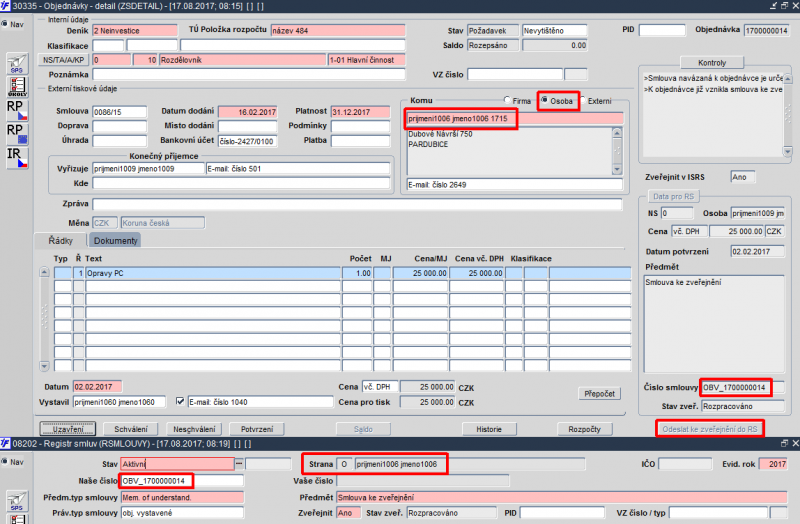This screenshot has width=800, height=524.
Task: Click the Kde input field
Action: coord(241,183)
